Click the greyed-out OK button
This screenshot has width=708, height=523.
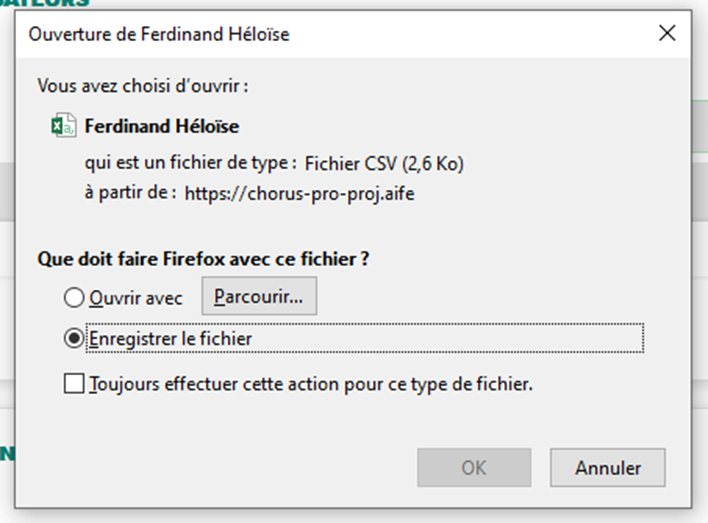click(474, 467)
